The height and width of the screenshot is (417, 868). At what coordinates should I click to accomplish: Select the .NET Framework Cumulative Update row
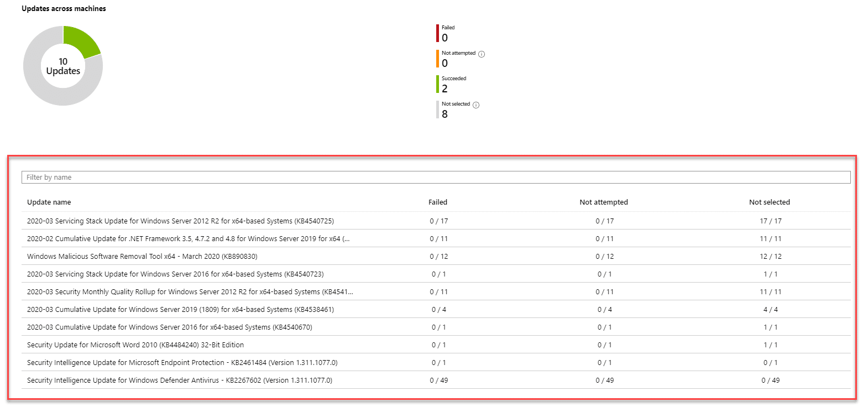436,238
